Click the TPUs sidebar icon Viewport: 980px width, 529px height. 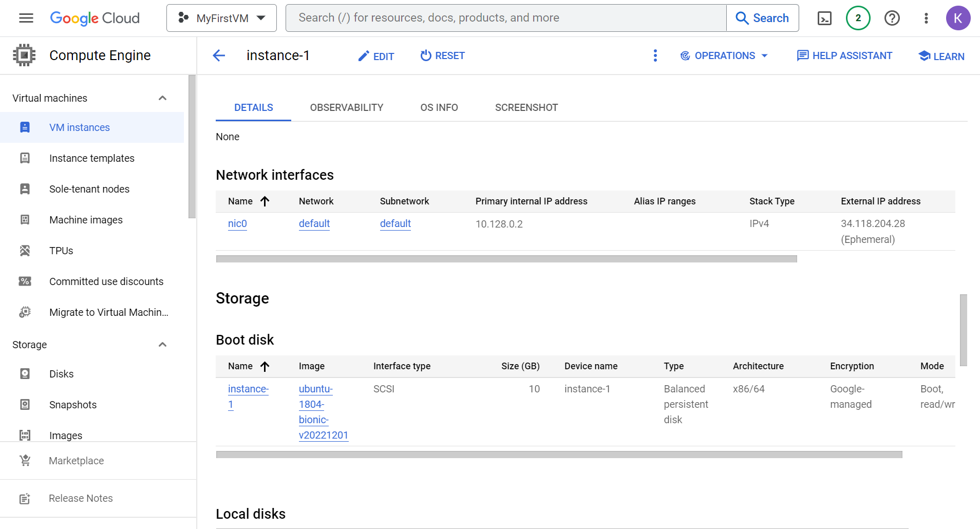25,251
